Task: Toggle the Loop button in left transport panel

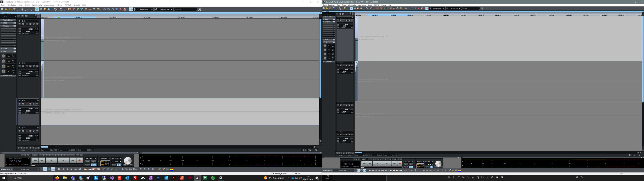Action: point(94,165)
